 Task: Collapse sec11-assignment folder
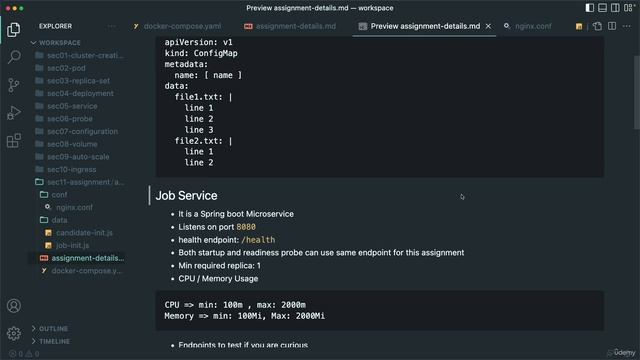[x=79, y=182]
